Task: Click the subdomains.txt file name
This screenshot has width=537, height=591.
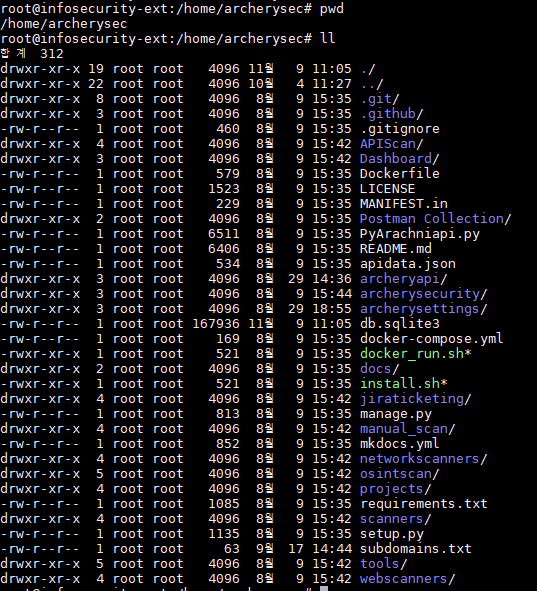Action: tap(416, 549)
